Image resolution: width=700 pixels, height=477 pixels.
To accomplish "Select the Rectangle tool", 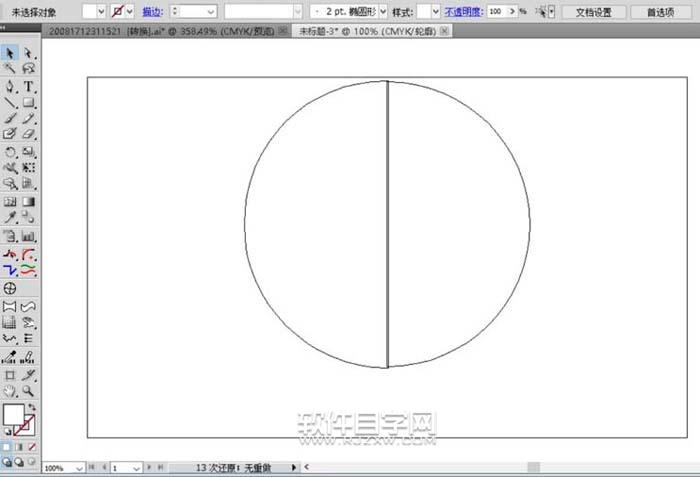I will point(29,102).
